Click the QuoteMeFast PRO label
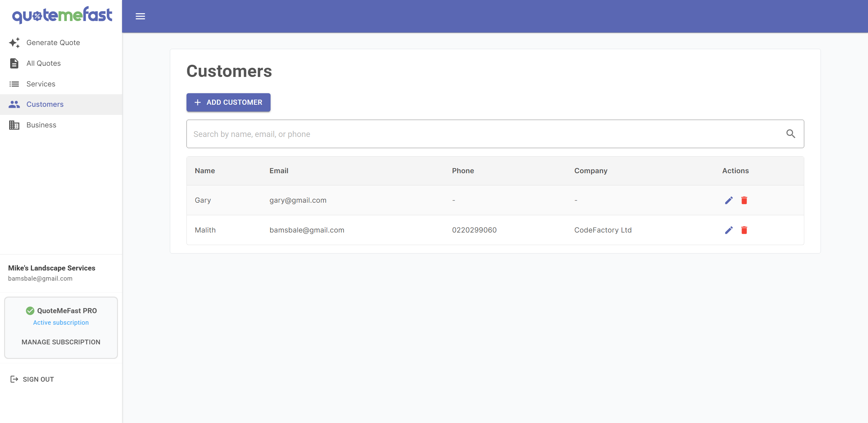Screen dimensions: 868x423 coord(67,311)
